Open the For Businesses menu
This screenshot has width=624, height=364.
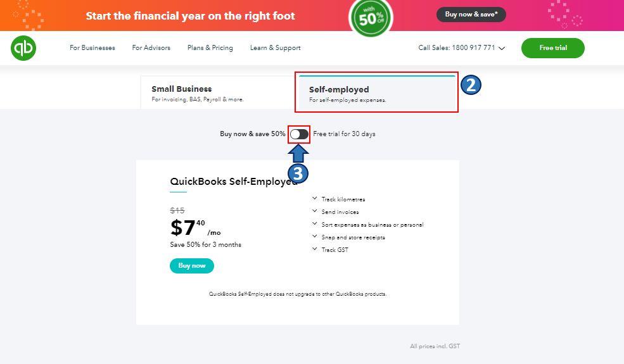(x=92, y=48)
